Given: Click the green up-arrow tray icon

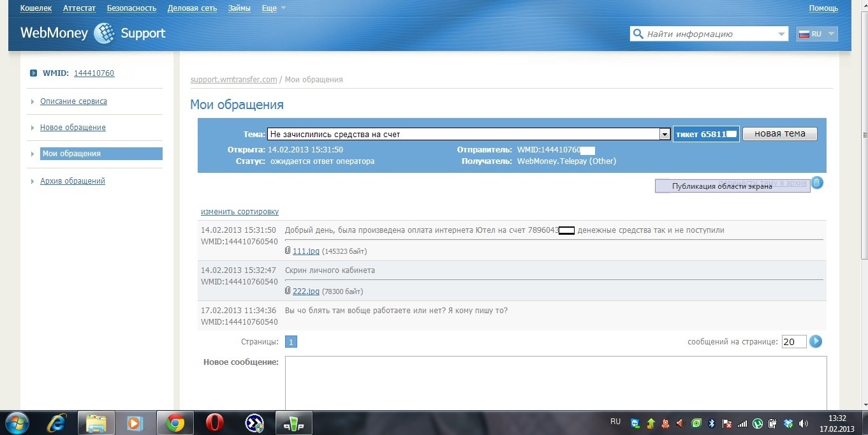Looking at the screenshot, I should [651, 423].
